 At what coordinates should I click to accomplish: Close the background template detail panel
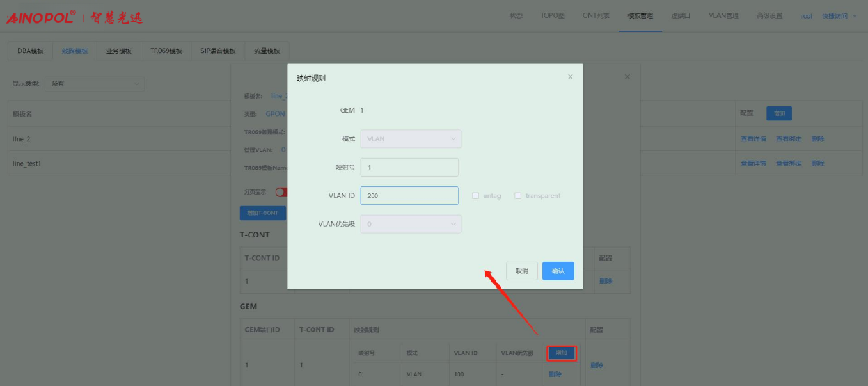coord(627,77)
